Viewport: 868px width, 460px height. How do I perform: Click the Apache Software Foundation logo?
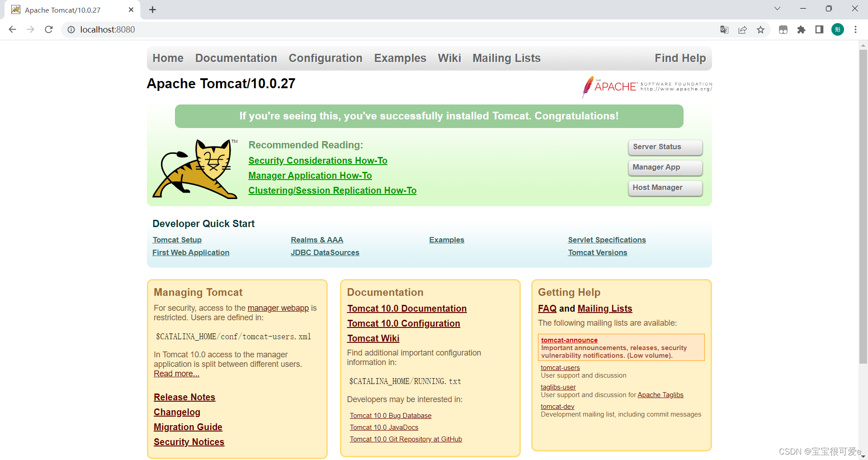(x=647, y=86)
